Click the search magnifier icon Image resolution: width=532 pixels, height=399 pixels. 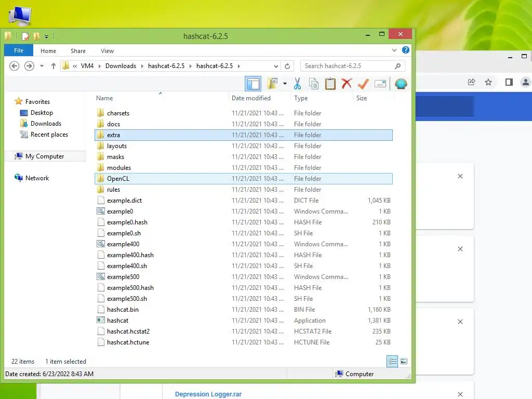coord(397,66)
